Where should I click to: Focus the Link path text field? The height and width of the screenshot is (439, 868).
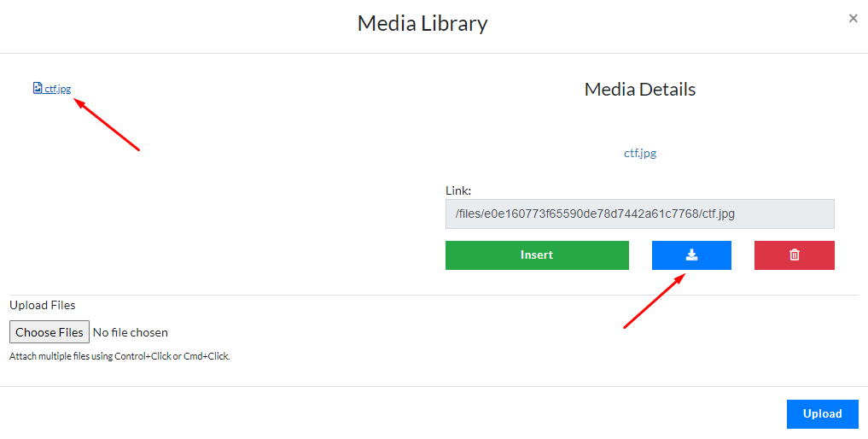639,214
